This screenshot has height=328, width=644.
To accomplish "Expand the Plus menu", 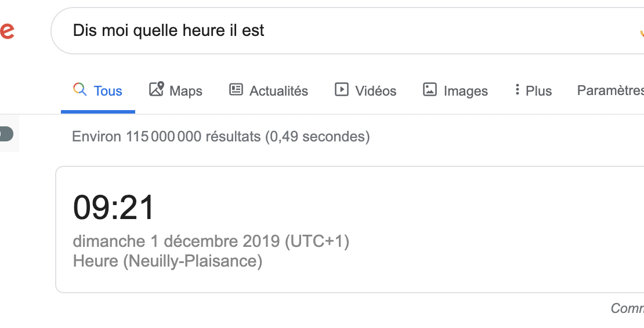I will [x=538, y=91].
